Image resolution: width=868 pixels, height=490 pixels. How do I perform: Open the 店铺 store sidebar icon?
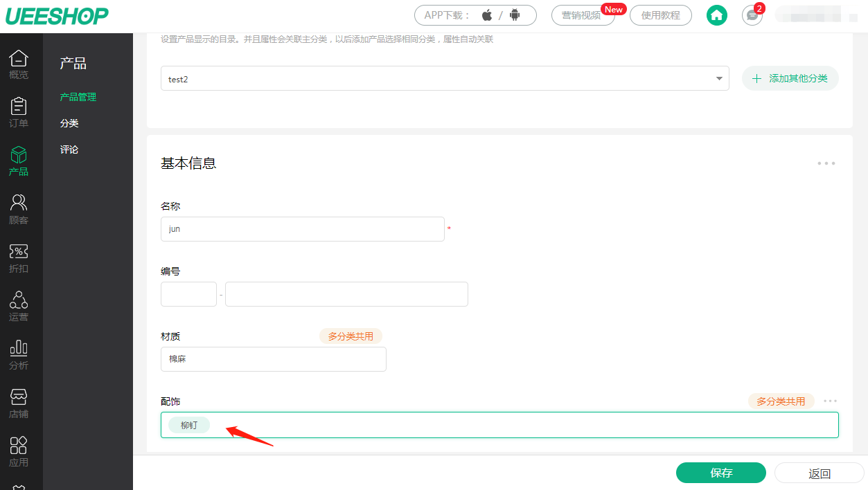tap(19, 403)
